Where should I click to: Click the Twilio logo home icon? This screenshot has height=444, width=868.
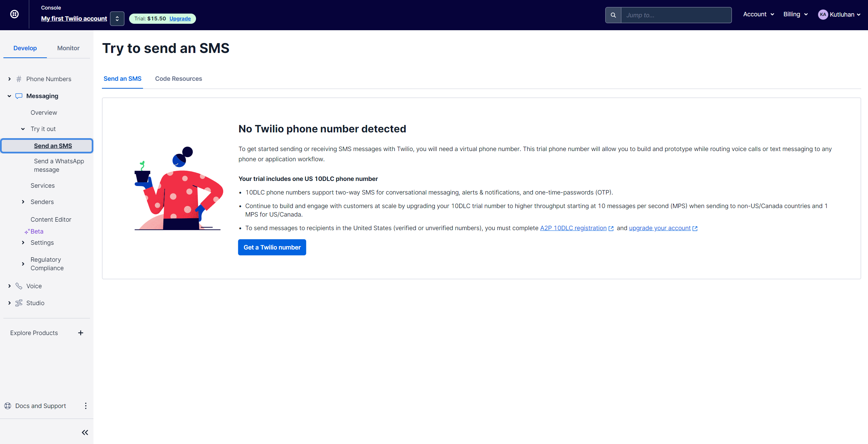pyautogui.click(x=14, y=14)
